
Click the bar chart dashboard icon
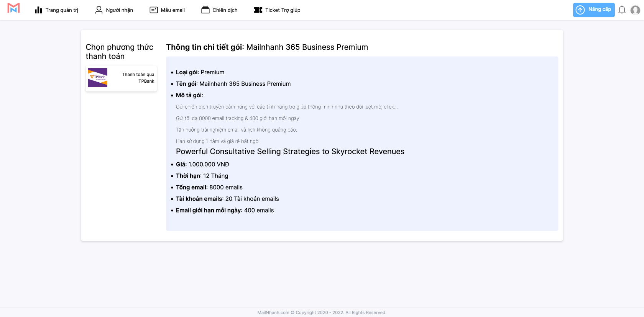click(x=38, y=10)
